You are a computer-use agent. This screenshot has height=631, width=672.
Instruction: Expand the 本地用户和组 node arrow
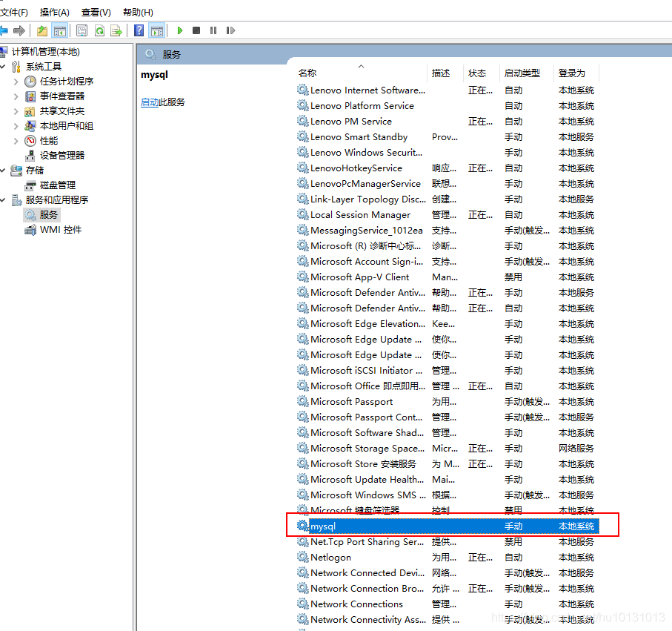coord(16,126)
